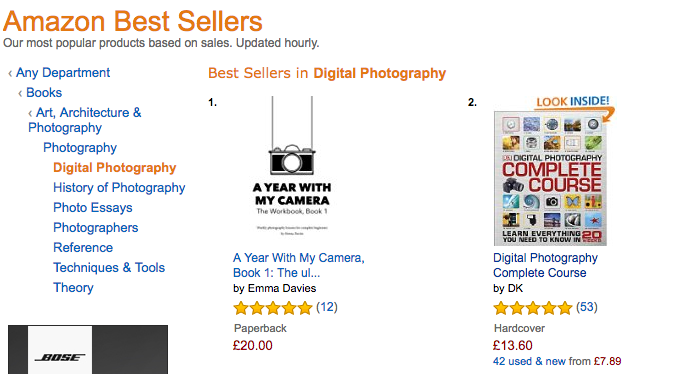Open Techniques & Tools category
The height and width of the screenshot is (374, 677).
[x=109, y=268]
